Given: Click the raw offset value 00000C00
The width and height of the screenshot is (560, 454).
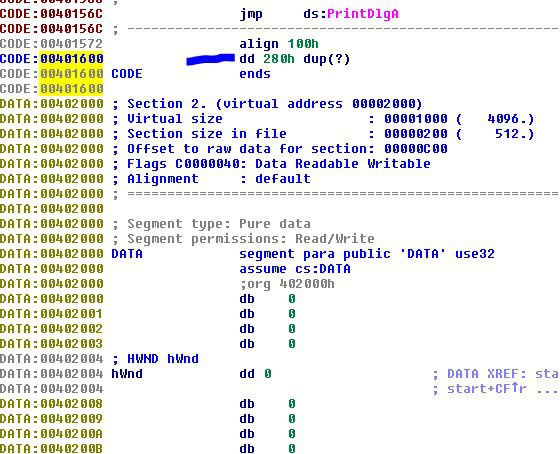Looking at the screenshot, I should (x=416, y=149).
